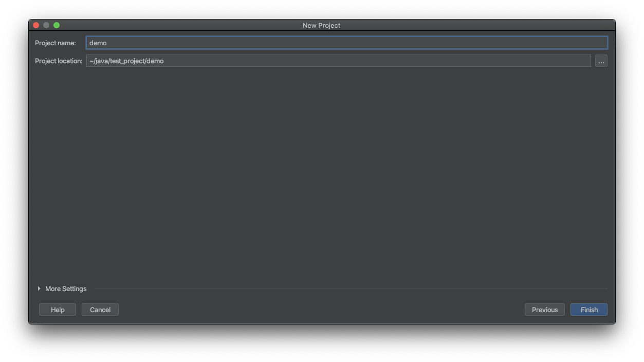
Task: Click the Project name input field
Action: 346,43
